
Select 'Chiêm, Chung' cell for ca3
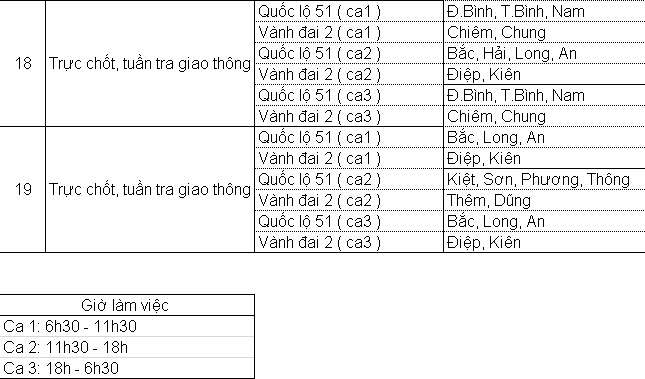click(544, 116)
